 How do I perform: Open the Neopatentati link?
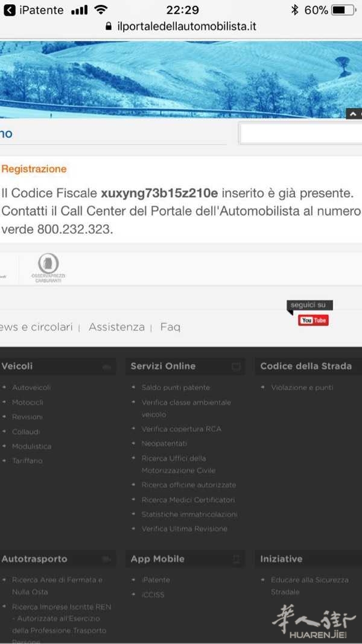coord(164,444)
